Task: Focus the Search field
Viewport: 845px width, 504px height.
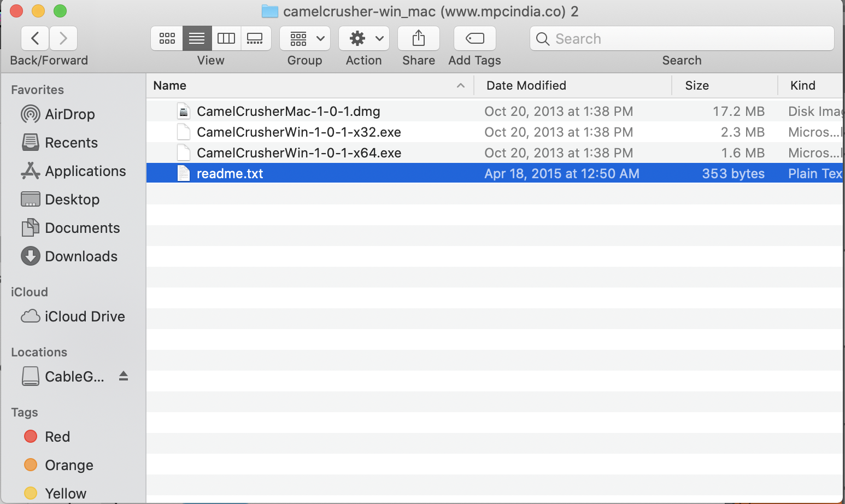Action: pos(682,39)
